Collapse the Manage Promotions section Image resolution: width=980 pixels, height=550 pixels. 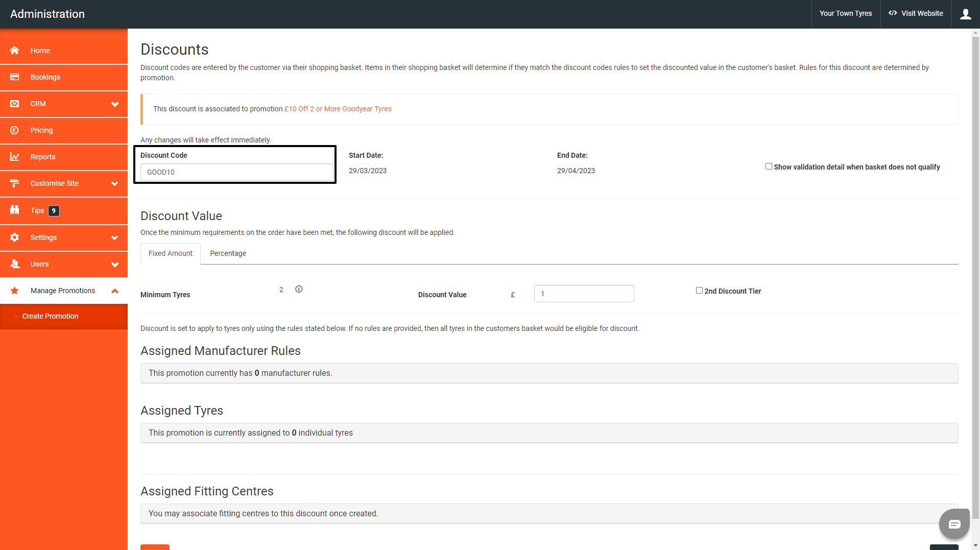point(115,291)
